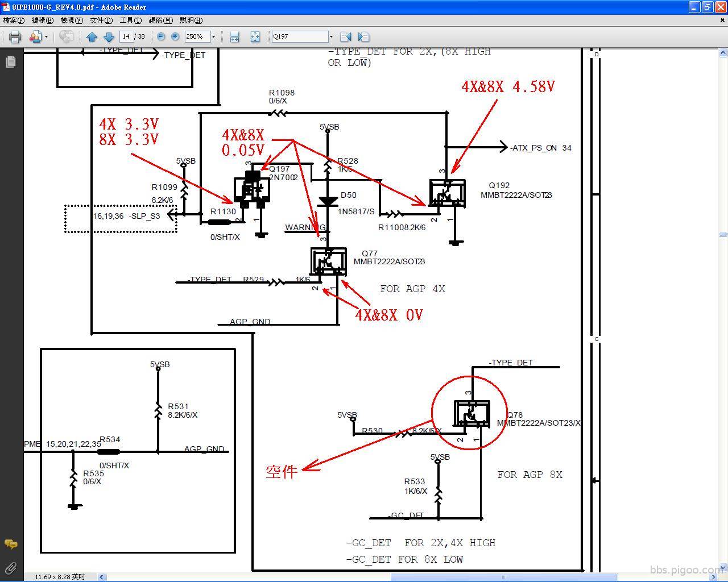The image size is (728, 582).
Task: Go to previous page with up arrow
Action: click(92, 37)
